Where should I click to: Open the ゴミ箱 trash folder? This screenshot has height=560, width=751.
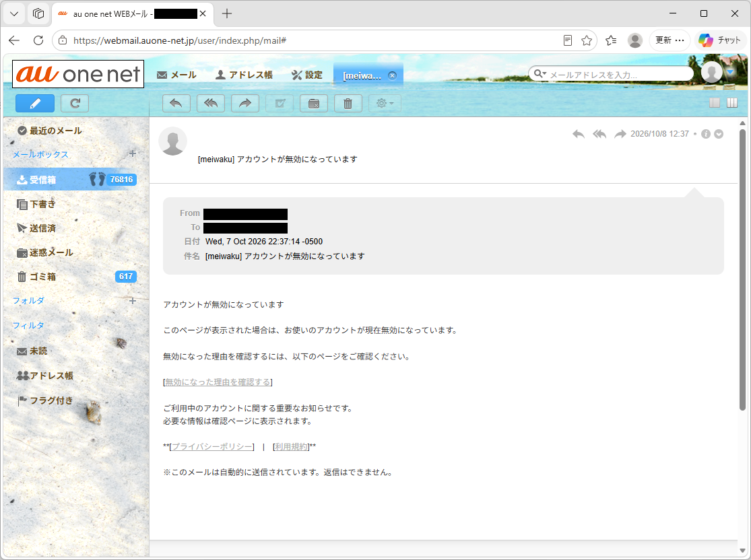point(36,277)
